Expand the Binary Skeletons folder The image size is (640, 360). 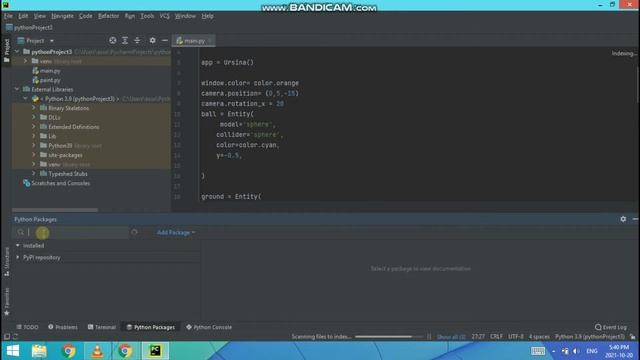34,108
